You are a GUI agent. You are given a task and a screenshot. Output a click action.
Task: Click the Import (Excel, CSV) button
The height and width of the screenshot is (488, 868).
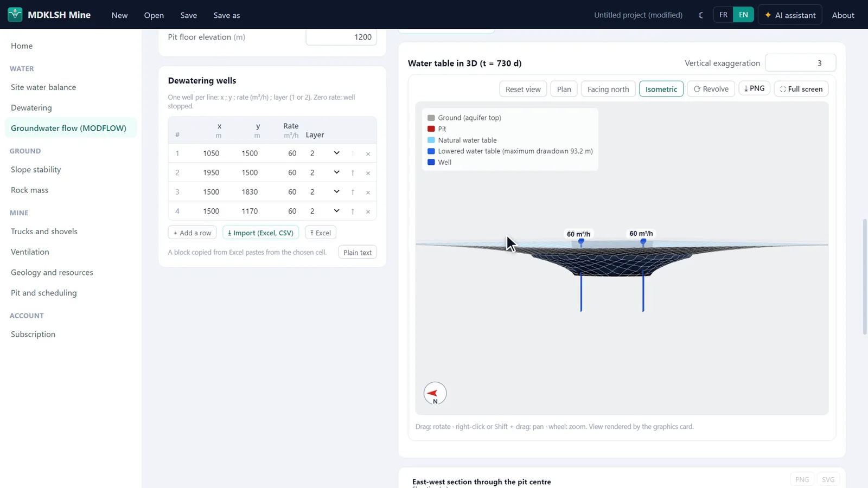click(x=260, y=233)
